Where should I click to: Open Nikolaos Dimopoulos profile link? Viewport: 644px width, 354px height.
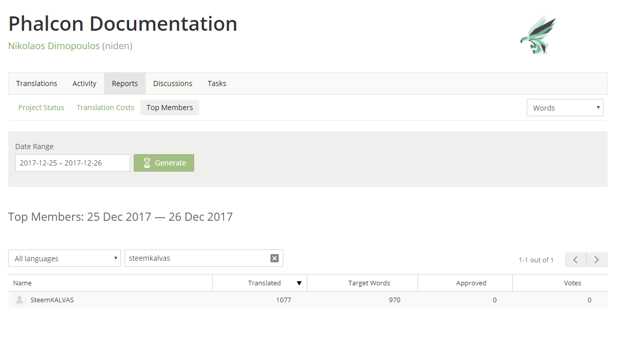[x=54, y=46]
